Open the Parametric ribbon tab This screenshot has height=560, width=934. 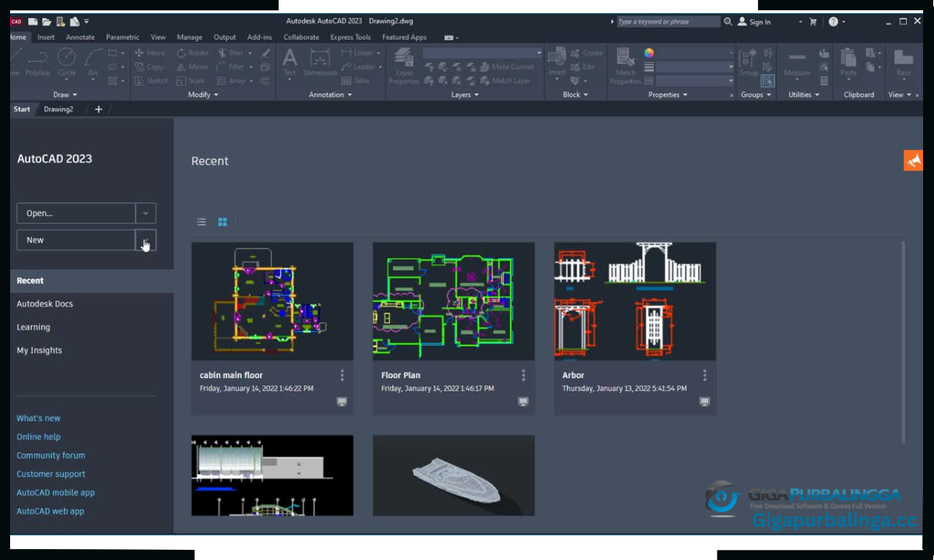(x=123, y=37)
